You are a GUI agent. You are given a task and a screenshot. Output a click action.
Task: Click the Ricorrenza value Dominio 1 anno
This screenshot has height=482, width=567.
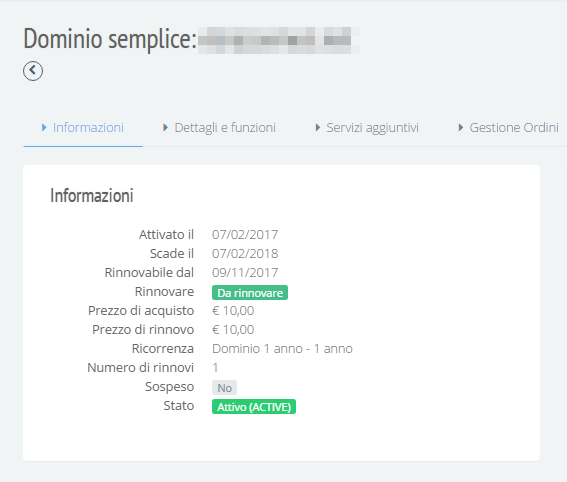(282, 349)
